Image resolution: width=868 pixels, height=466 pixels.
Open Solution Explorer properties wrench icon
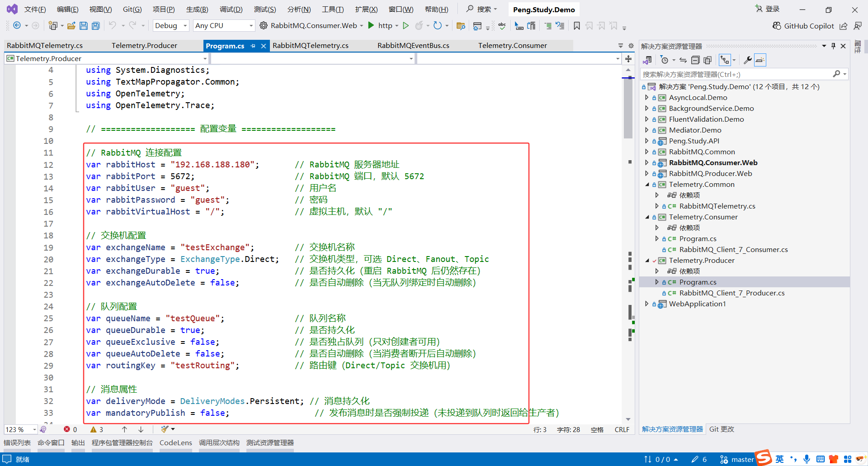coord(748,60)
